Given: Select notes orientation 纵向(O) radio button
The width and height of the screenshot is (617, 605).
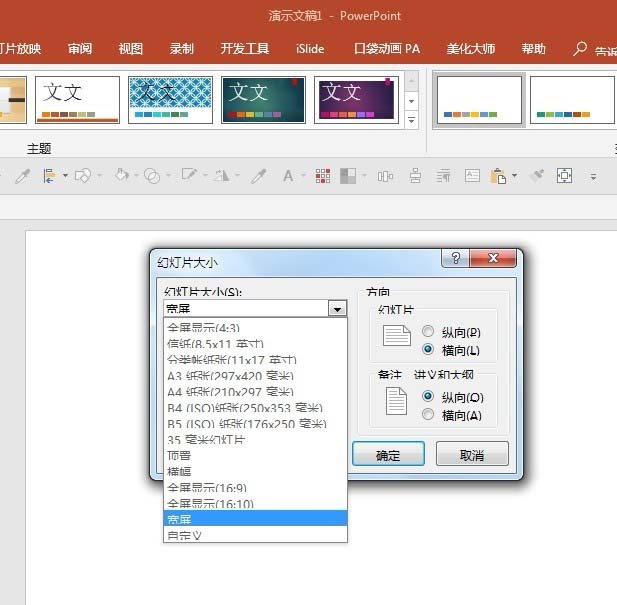Looking at the screenshot, I should coord(428,396).
